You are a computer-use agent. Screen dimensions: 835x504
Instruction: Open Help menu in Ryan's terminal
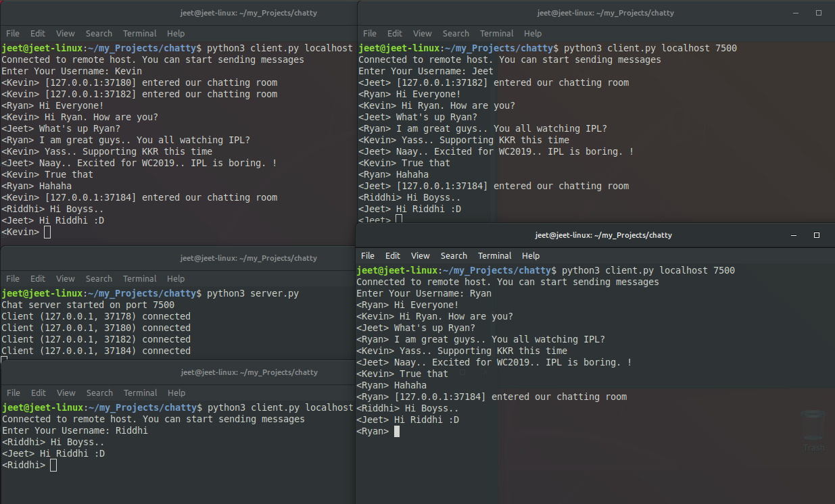[531, 255]
